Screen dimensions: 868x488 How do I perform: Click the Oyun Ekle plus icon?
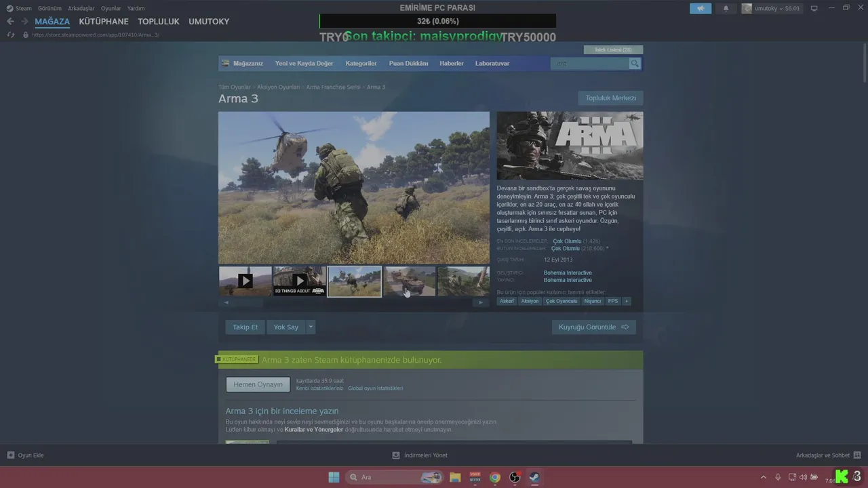(11, 455)
